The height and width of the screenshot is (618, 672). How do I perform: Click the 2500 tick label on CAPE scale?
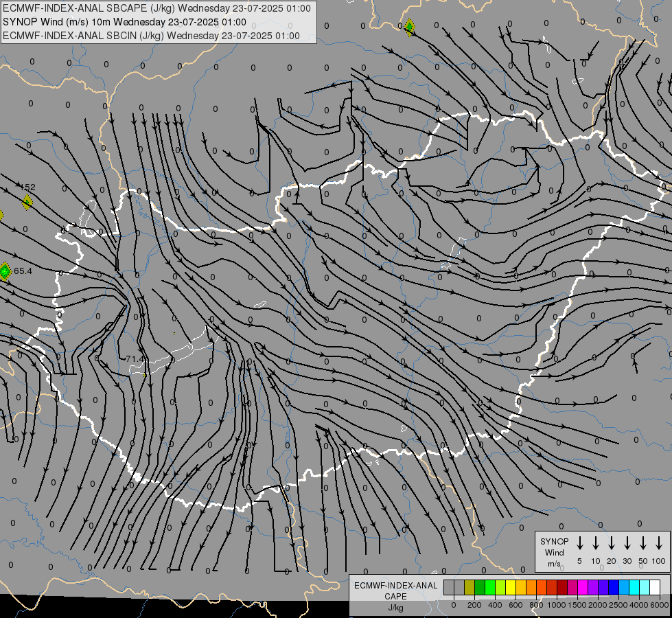618,605
